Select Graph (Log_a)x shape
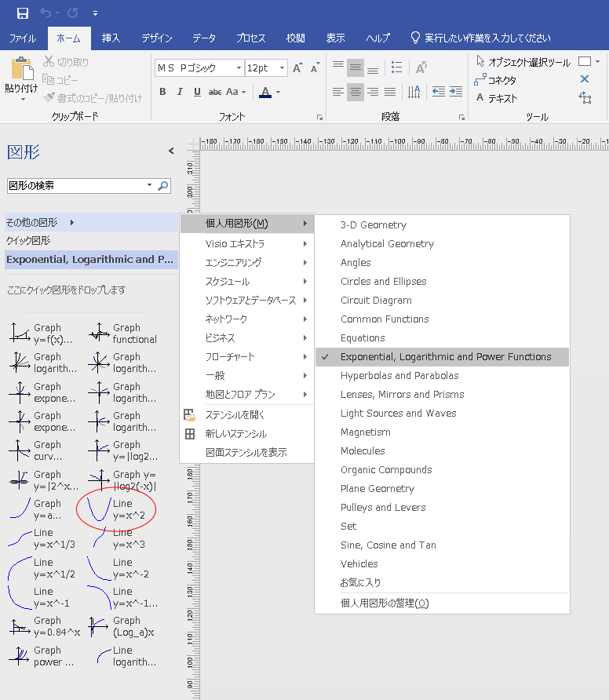The height and width of the screenshot is (700, 609). 122,627
